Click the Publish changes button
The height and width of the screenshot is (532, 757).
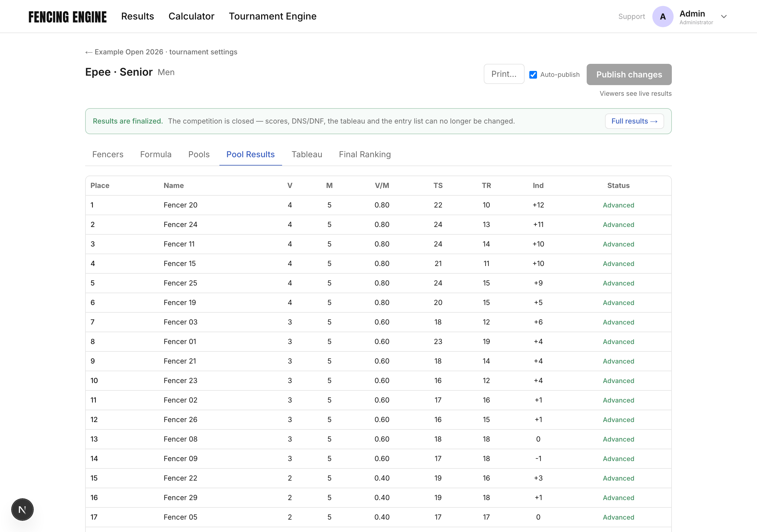click(629, 74)
